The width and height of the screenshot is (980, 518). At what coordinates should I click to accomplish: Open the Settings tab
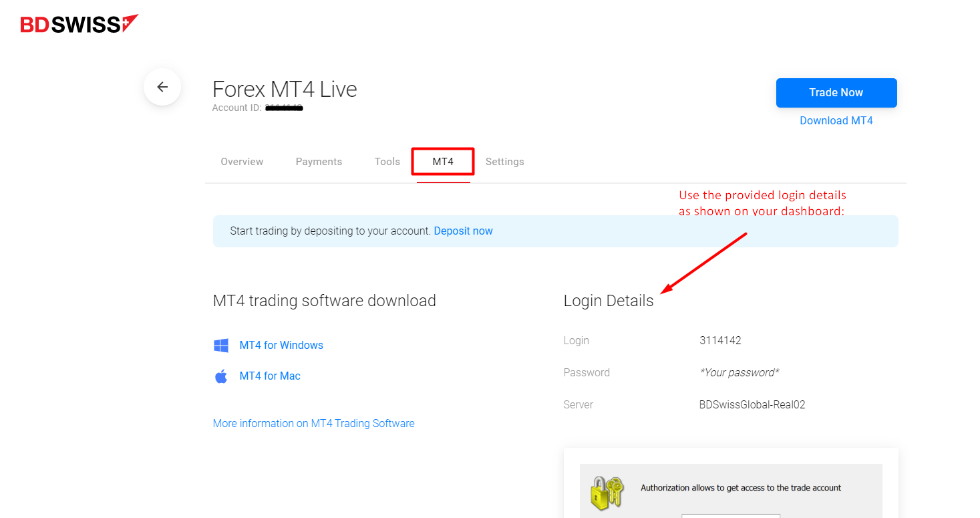[505, 162]
